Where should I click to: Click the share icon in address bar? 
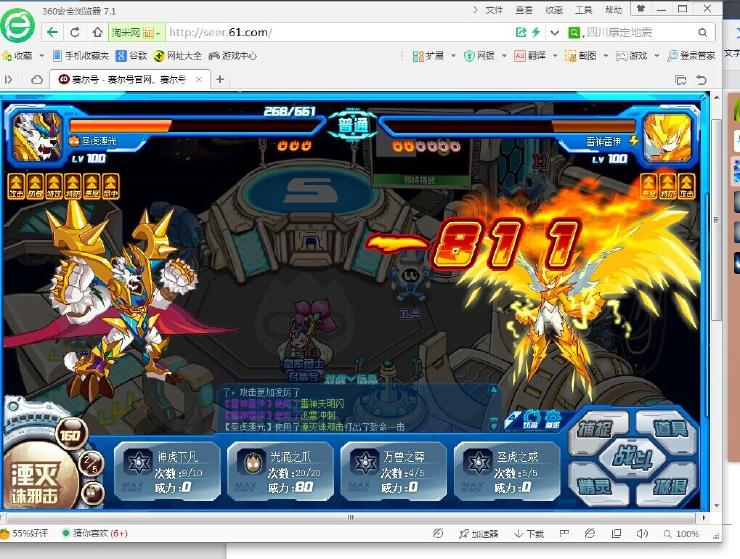pyautogui.click(x=521, y=32)
